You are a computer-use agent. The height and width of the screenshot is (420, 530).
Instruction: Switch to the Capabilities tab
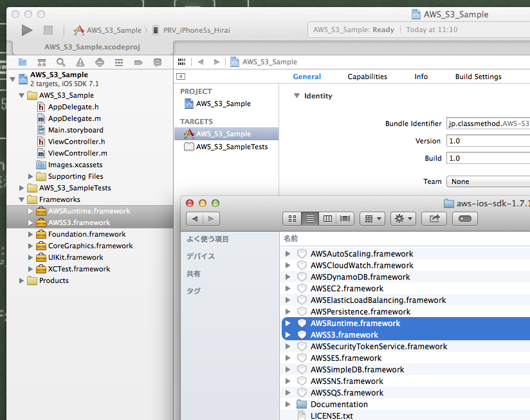pos(367,76)
